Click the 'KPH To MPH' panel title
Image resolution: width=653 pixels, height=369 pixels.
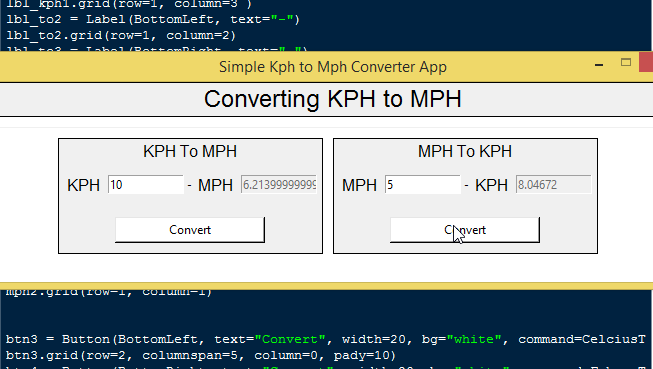tap(190, 151)
